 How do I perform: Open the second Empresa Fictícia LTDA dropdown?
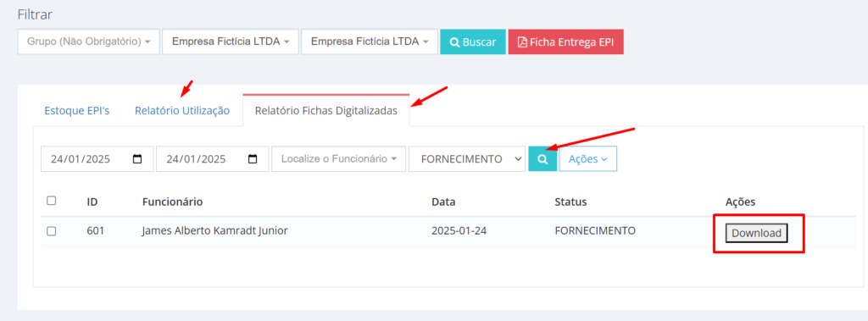tap(370, 42)
